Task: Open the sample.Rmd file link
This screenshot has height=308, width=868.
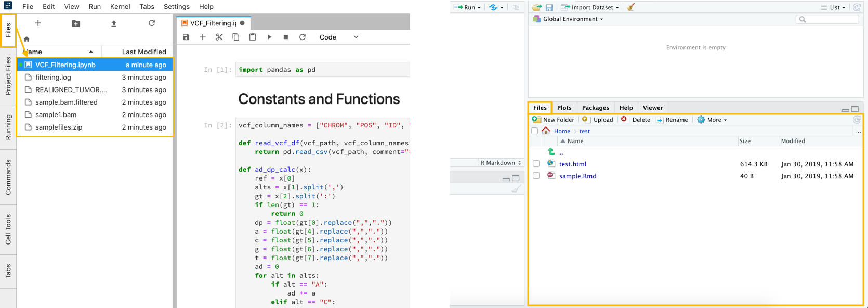Action: point(577,176)
